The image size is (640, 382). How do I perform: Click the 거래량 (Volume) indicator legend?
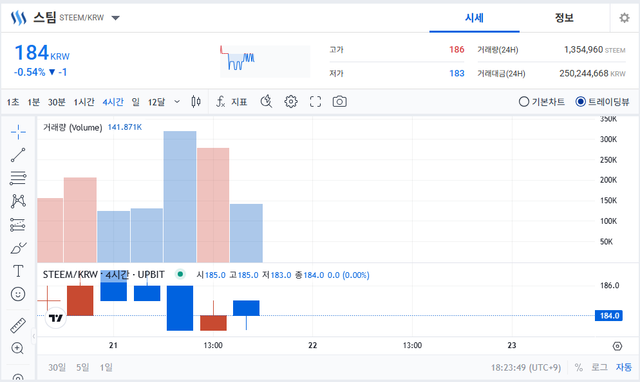[73, 127]
